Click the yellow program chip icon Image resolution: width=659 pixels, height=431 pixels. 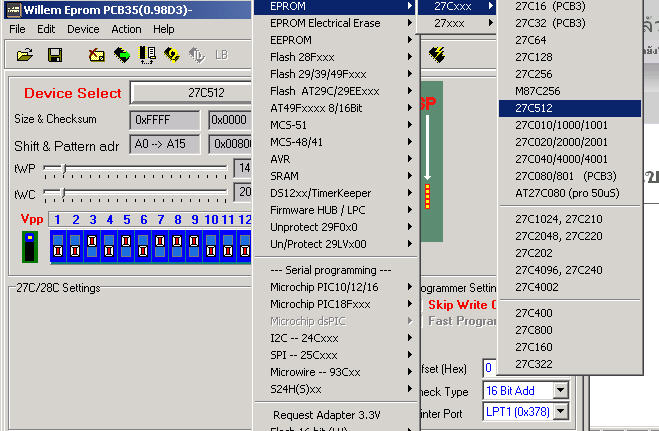tap(172, 55)
